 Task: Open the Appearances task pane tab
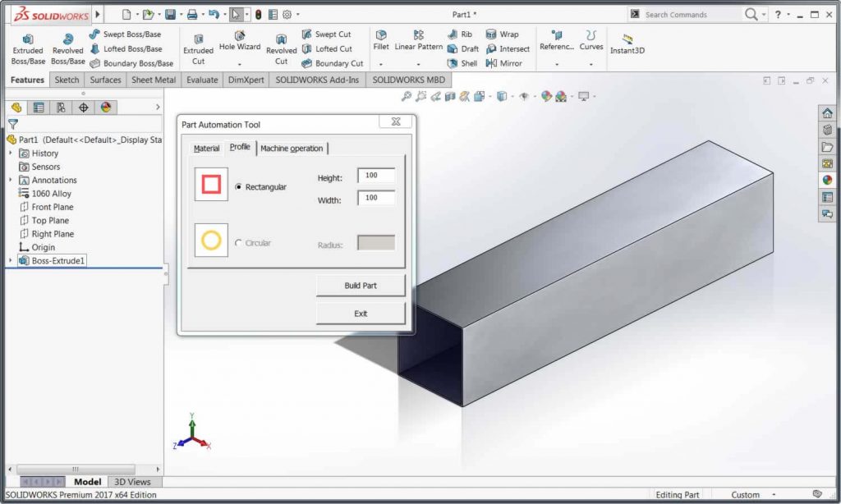pos(827,180)
